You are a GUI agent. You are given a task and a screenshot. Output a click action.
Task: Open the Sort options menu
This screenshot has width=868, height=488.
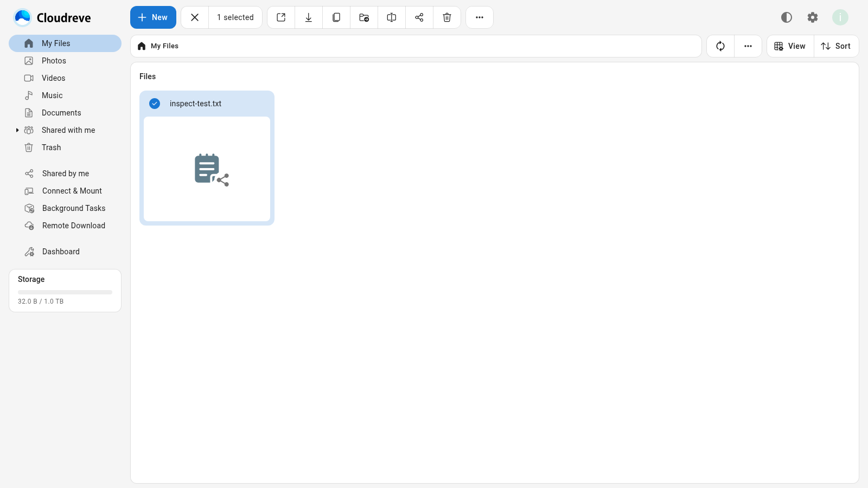coord(836,46)
